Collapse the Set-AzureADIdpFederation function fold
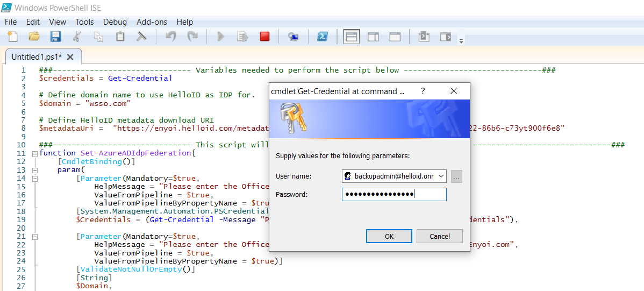 [x=34, y=153]
